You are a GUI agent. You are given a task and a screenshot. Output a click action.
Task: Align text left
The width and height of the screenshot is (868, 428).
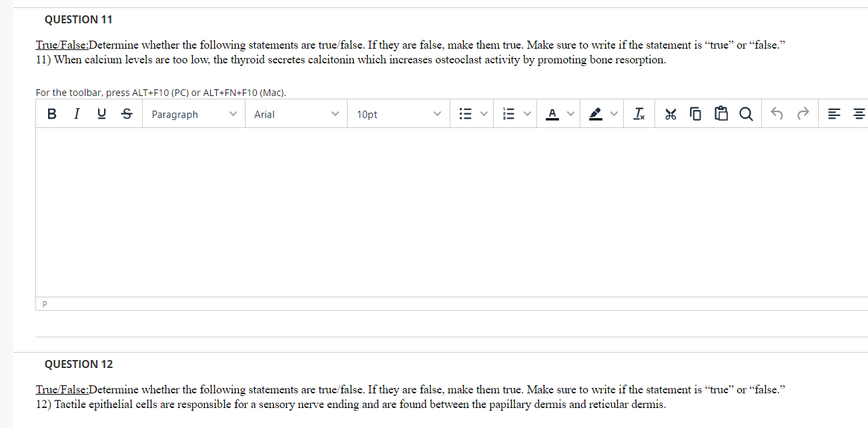click(x=834, y=114)
